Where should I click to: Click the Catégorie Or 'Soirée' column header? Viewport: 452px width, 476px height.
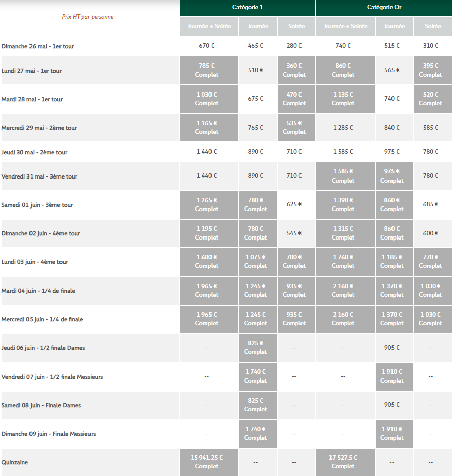pyautogui.click(x=433, y=26)
